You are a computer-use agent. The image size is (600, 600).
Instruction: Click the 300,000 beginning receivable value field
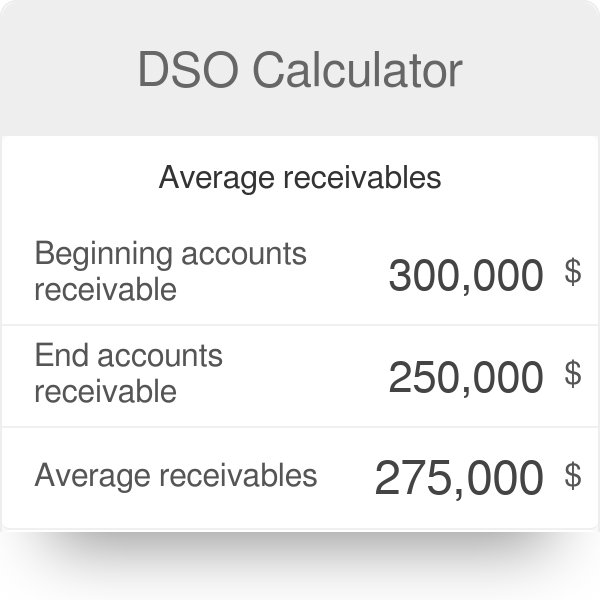(x=466, y=275)
